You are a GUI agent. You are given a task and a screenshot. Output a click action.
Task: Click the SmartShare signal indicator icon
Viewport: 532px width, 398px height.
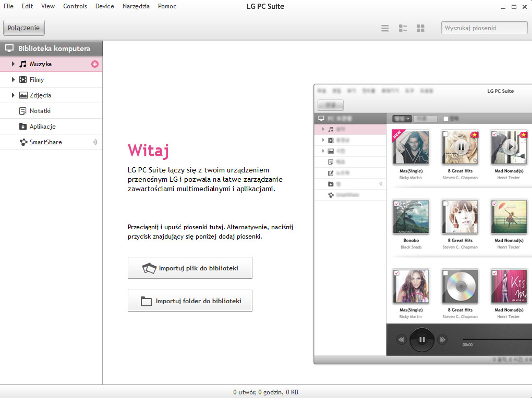[94, 142]
